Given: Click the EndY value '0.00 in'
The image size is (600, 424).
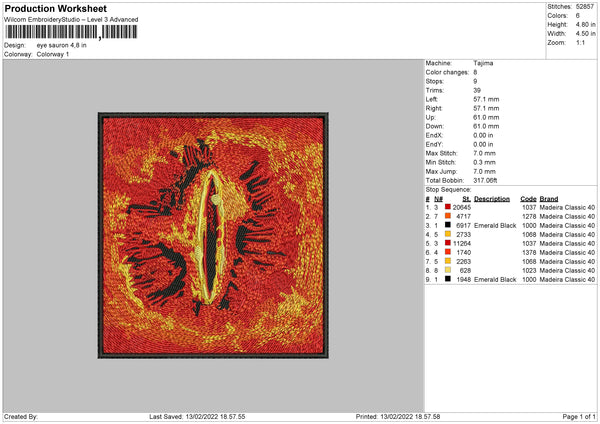Looking at the screenshot, I should 483,145.
